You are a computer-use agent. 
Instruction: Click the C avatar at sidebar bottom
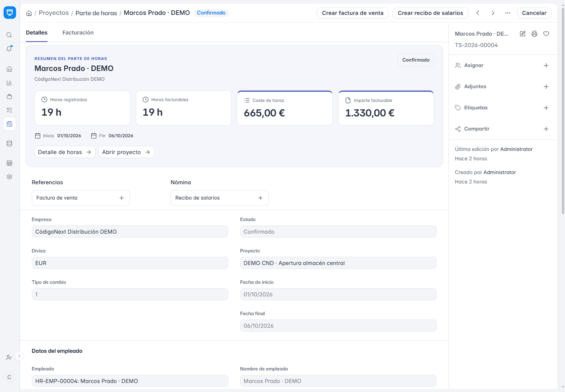9,377
